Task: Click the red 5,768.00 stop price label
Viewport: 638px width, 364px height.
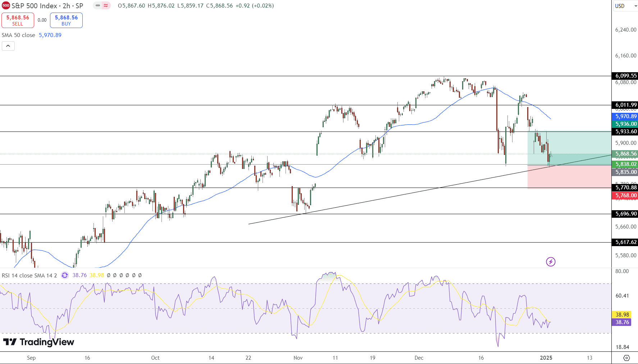Action: click(625, 195)
